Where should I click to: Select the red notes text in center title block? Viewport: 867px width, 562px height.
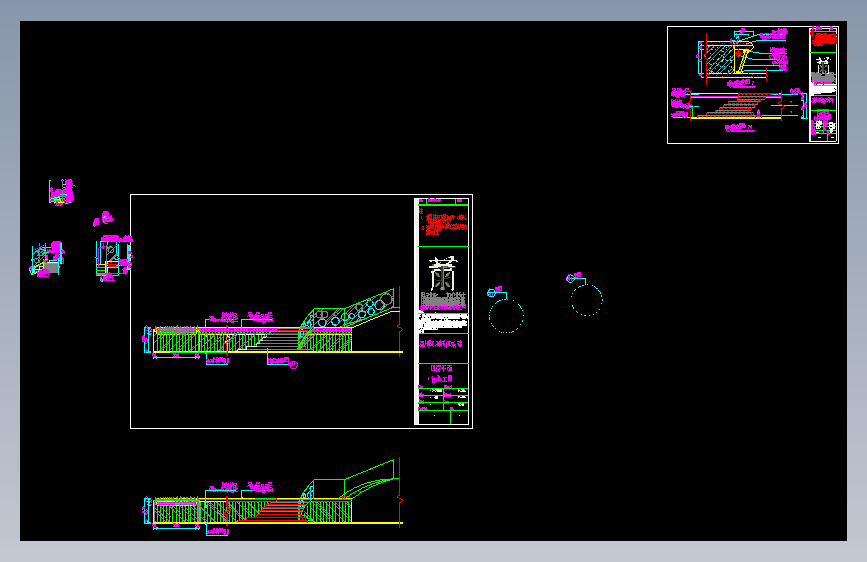(443, 223)
